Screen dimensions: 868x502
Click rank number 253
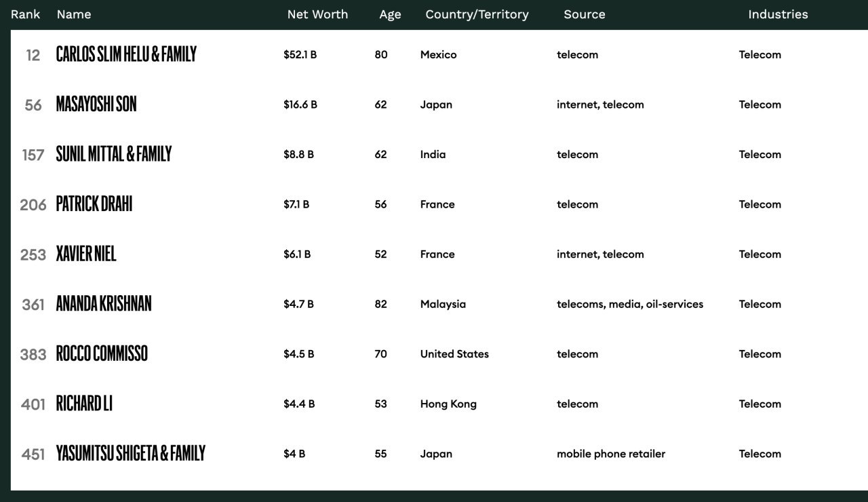33,254
